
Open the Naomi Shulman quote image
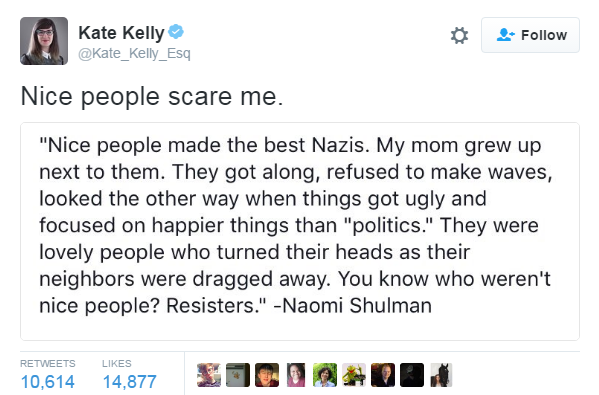point(300,231)
